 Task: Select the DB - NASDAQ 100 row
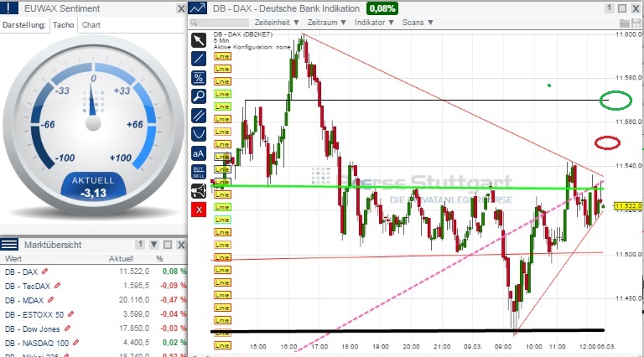point(94,343)
